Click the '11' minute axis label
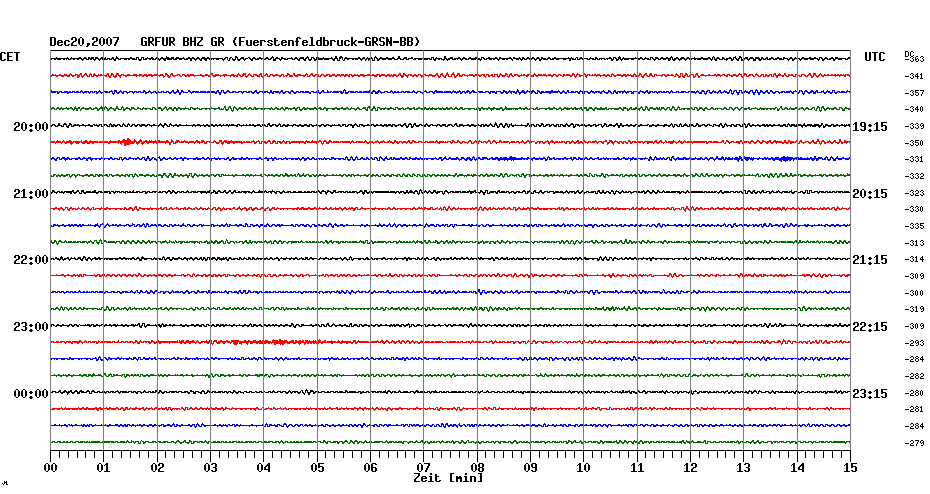The width and height of the screenshot is (930, 494). pyautogui.click(x=637, y=468)
